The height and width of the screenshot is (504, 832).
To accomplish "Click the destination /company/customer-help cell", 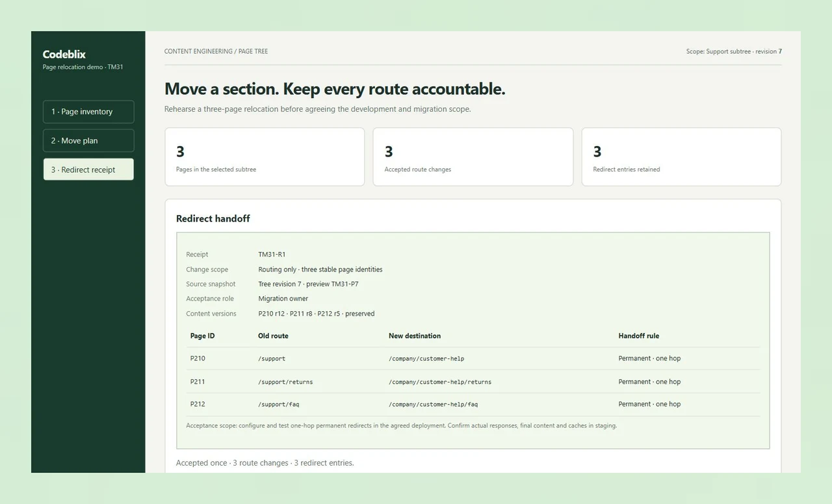I will pos(426,359).
